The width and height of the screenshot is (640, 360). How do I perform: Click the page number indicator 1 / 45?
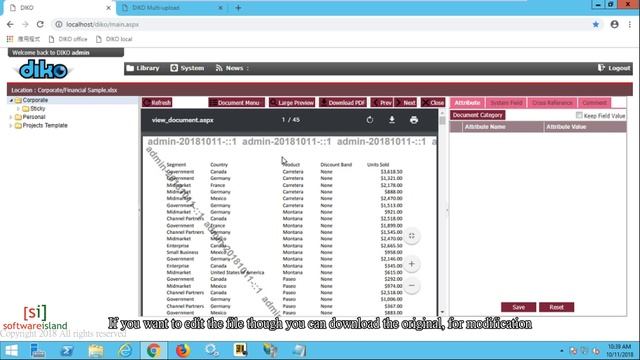pos(291,120)
